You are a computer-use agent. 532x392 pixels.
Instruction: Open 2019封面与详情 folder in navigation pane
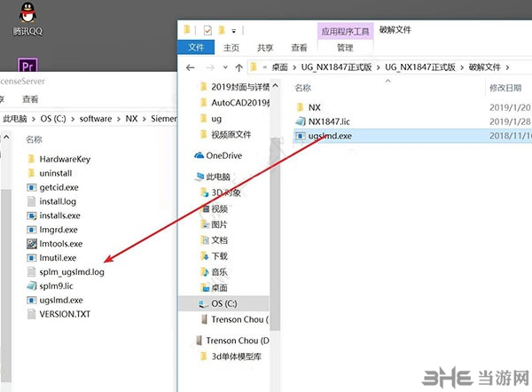[239, 87]
